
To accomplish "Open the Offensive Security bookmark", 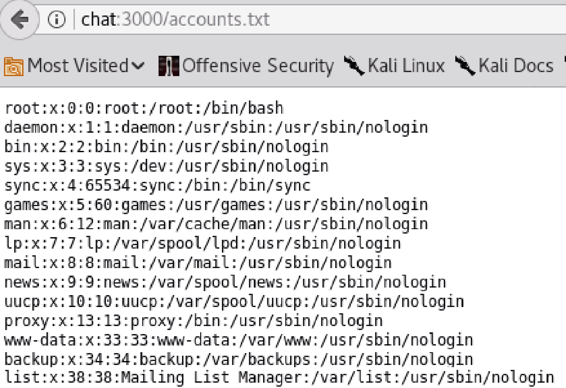I will click(247, 66).
